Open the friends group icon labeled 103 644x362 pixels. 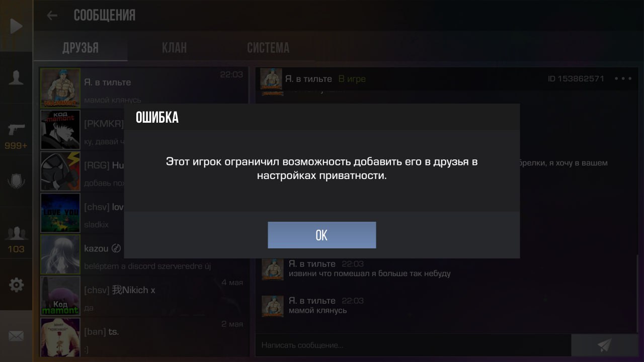point(16,240)
